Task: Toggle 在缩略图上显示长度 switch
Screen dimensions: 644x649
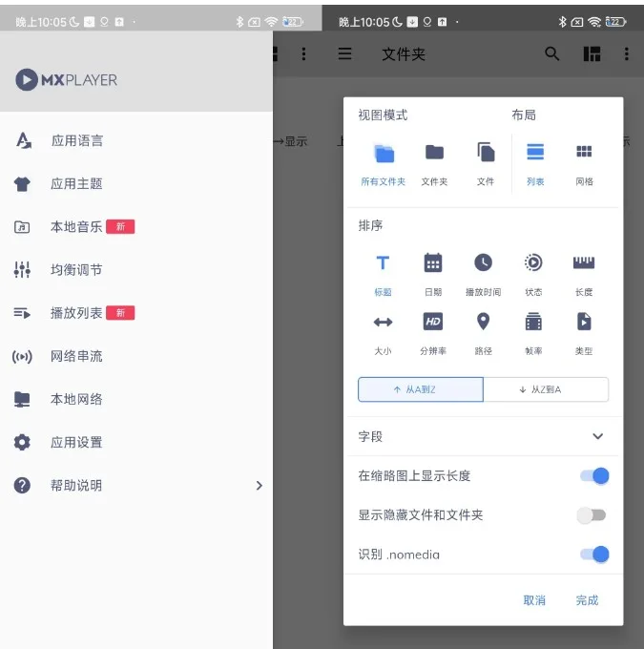Action: coord(594,476)
